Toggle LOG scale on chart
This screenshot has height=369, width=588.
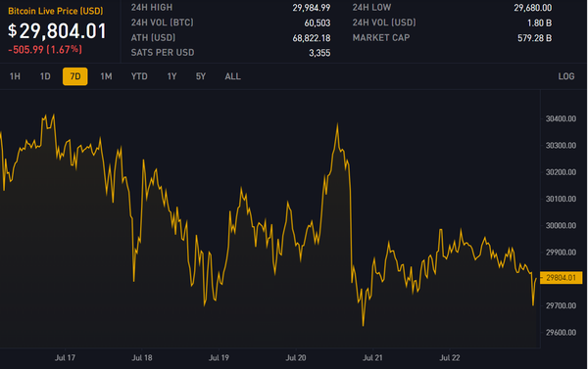click(x=566, y=76)
